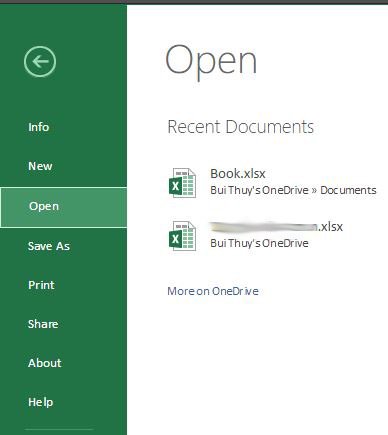Select the Print option
This screenshot has height=435, width=388.
coord(41,285)
